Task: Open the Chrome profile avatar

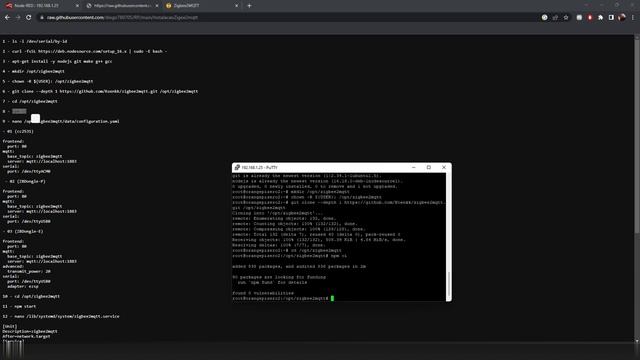Action: pyautogui.click(x=622, y=18)
